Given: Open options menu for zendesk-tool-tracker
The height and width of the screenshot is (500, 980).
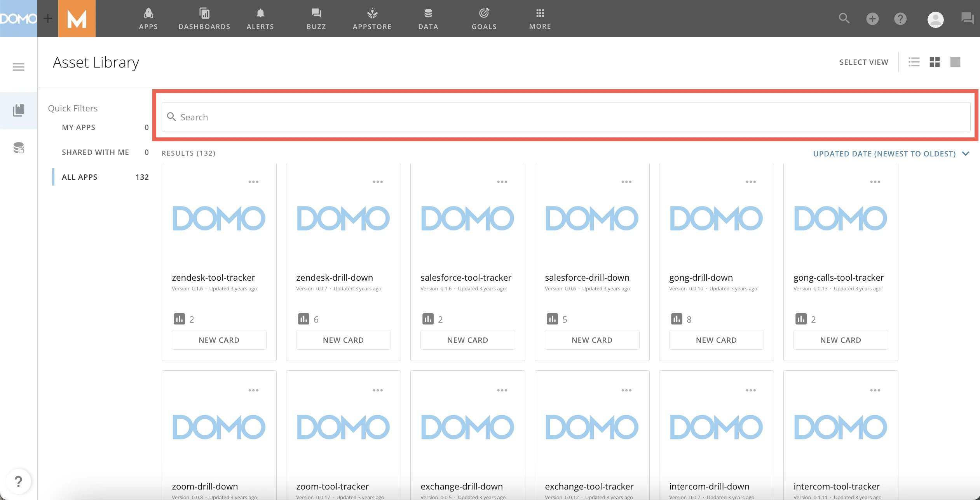Looking at the screenshot, I should click(253, 182).
